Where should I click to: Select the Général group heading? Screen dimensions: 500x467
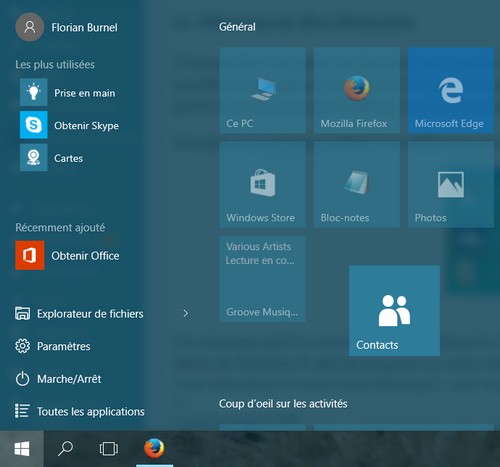237,27
